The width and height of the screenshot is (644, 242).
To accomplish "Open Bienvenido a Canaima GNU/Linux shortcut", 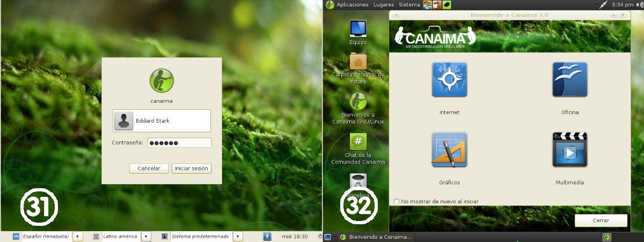I will click(358, 101).
